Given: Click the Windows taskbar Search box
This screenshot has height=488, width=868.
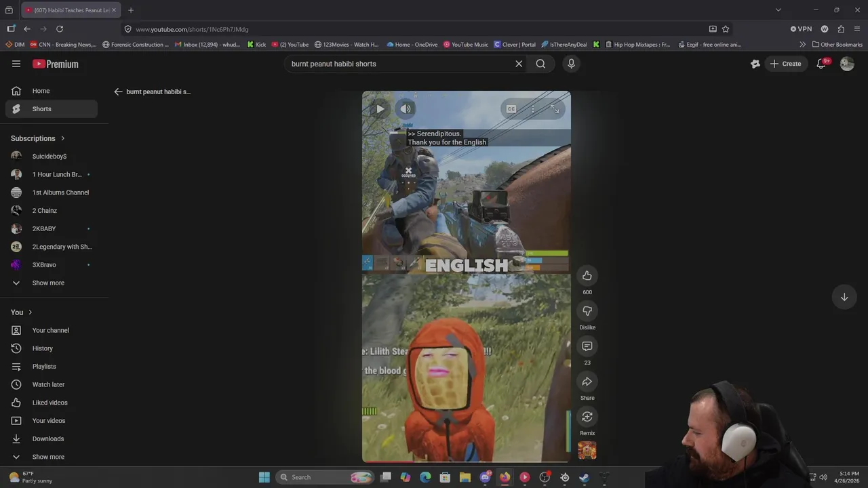Looking at the screenshot, I should (x=325, y=477).
